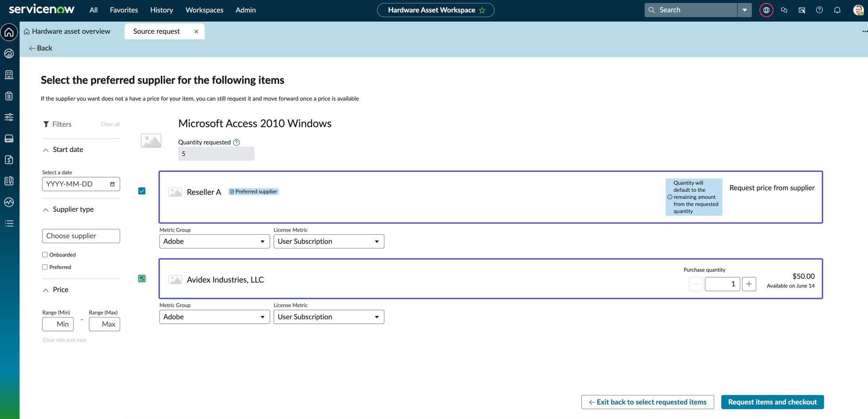
Task: Click the Quantity requested field
Action: click(x=216, y=154)
